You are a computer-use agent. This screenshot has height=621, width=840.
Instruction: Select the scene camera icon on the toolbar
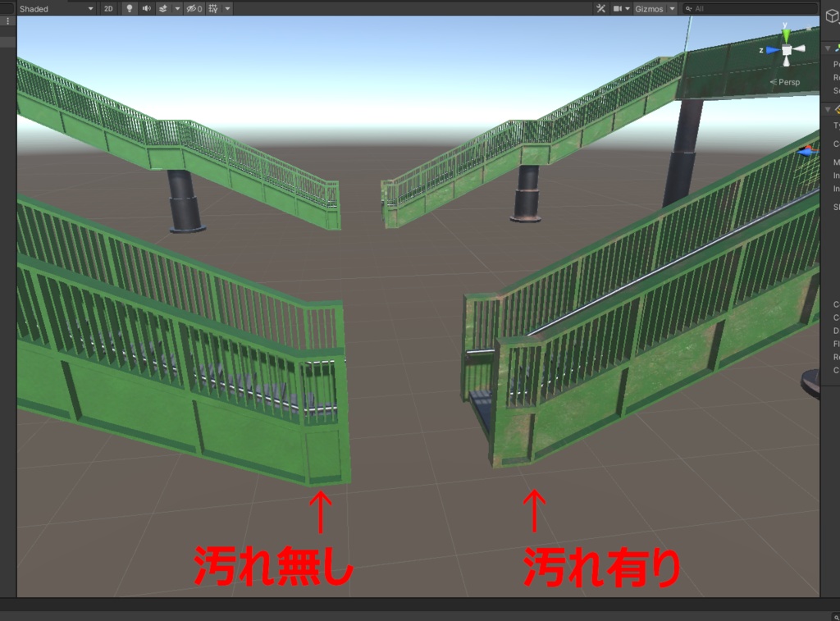(617, 8)
